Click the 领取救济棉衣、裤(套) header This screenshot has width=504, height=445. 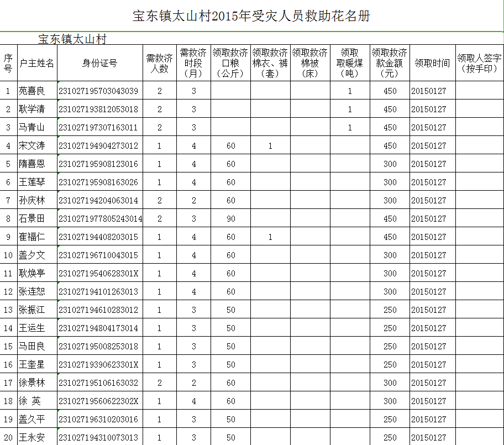(x=270, y=63)
